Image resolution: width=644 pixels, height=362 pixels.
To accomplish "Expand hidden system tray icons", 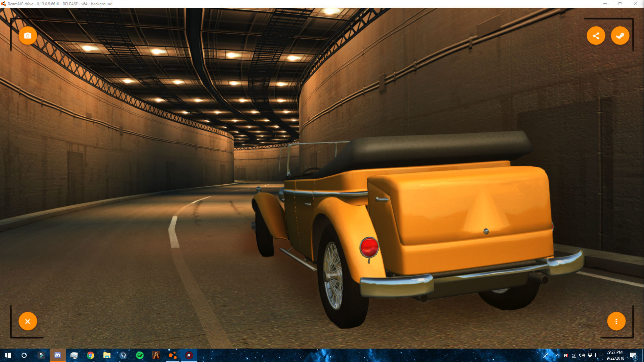I will 557,355.
